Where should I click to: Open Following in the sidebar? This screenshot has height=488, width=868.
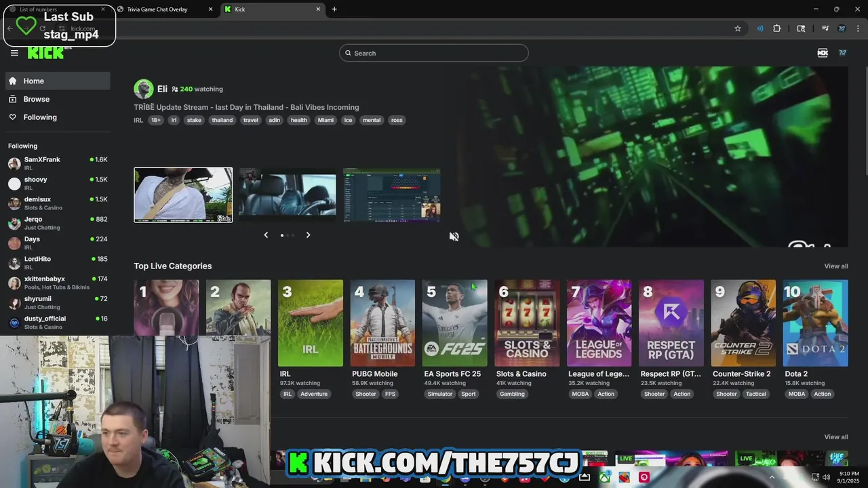[x=58, y=117]
